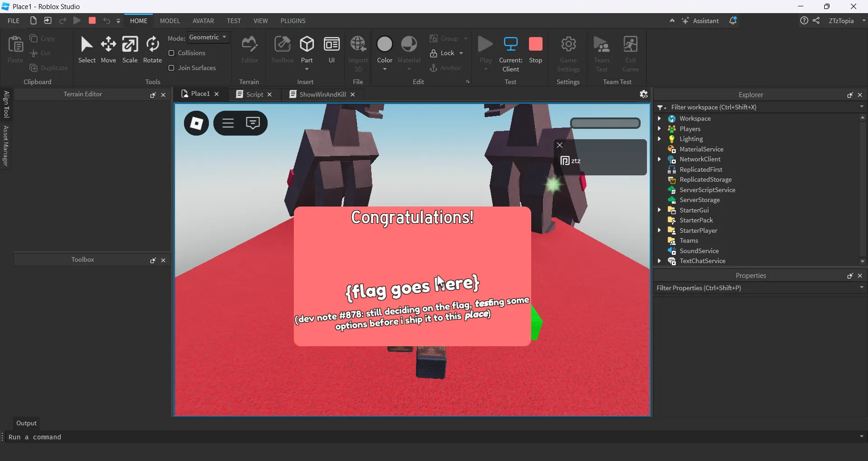Select ServerScriptService in Explorer
The image size is (868, 461).
point(707,190)
